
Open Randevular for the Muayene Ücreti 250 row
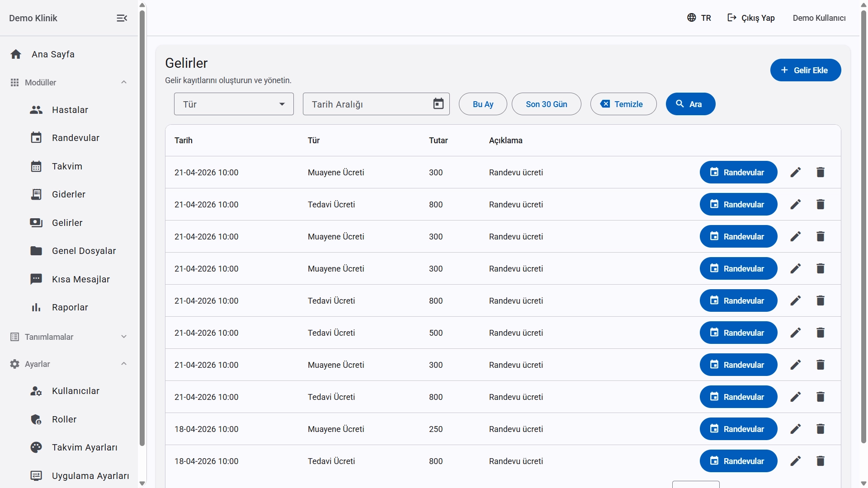pyautogui.click(x=739, y=429)
